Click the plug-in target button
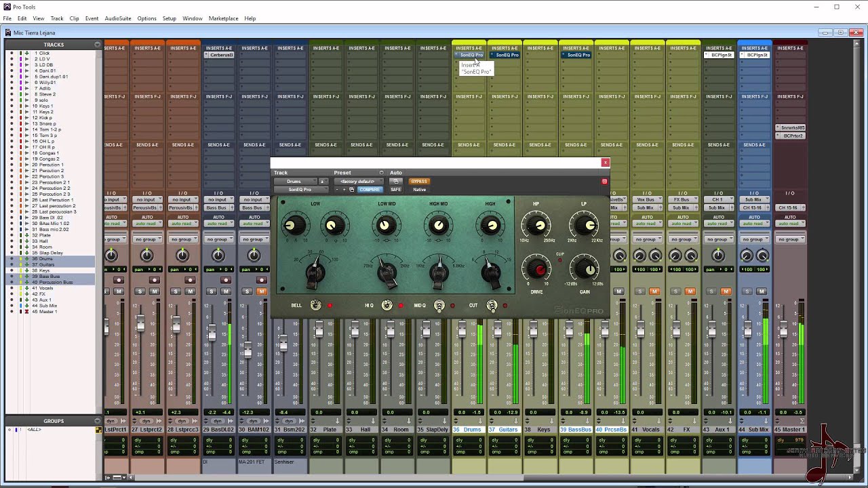The width and height of the screenshot is (868, 488). pyautogui.click(x=604, y=181)
